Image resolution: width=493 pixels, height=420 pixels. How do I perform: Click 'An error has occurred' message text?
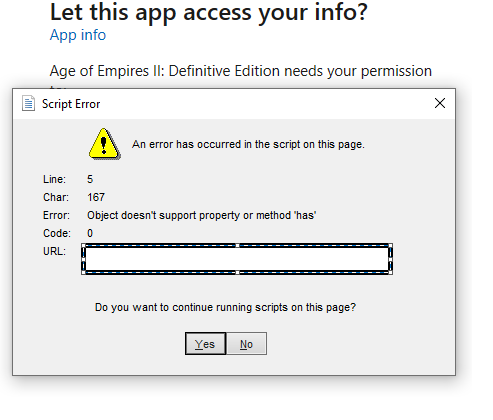pyautogui.click(x=248, y=144)
